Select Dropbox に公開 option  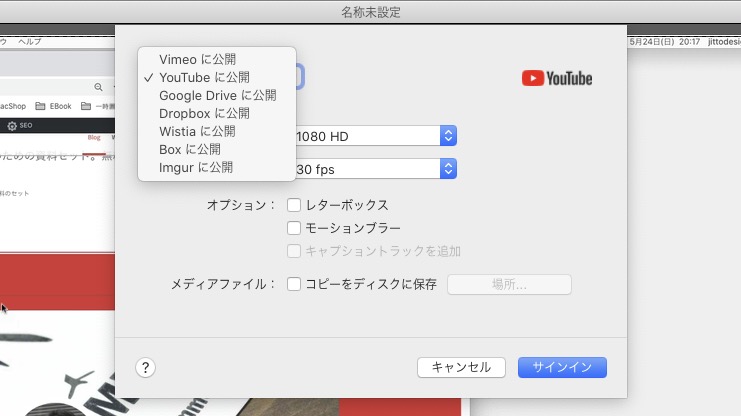(216, 113)
